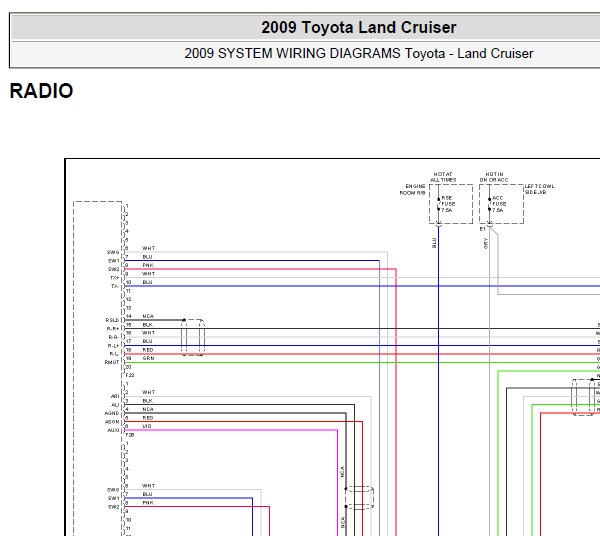600x536 pixels.
Task: Click the "F28" connector ID
Action: click(130, 435)
